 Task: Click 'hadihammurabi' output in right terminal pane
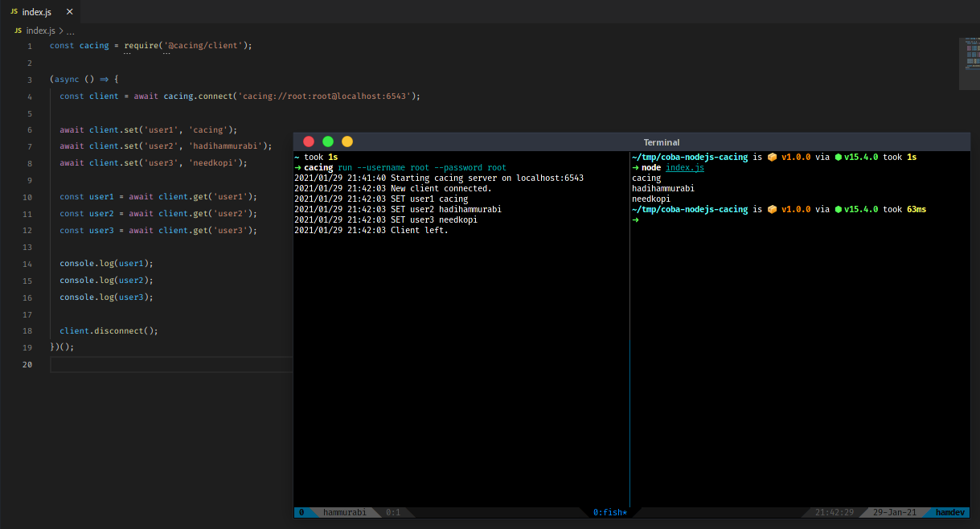pos(663,188)
